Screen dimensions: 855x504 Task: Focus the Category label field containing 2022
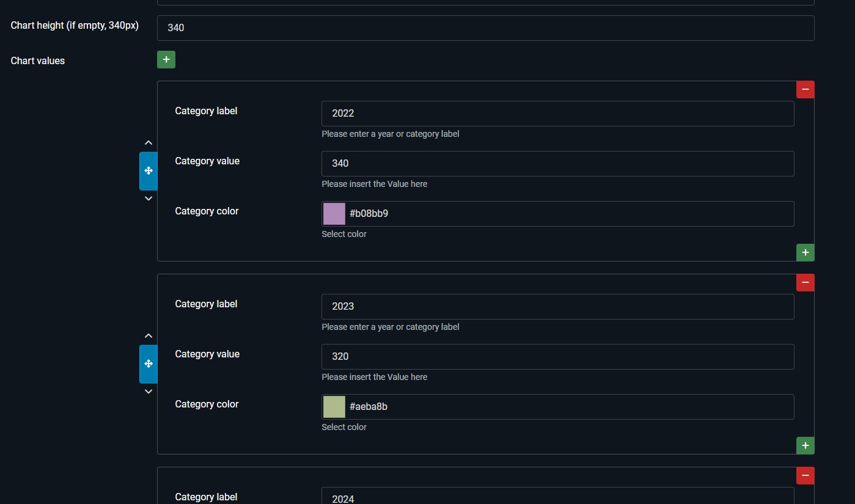pos(557,114)
